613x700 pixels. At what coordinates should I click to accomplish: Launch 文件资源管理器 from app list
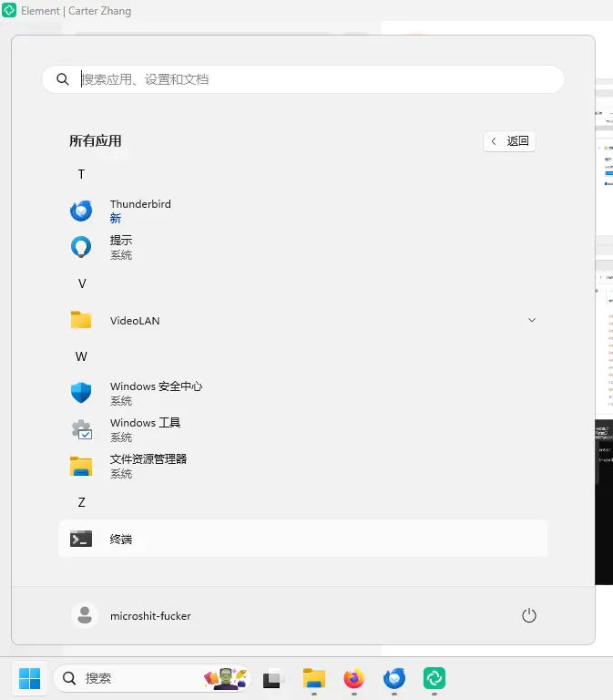point(303,466)
